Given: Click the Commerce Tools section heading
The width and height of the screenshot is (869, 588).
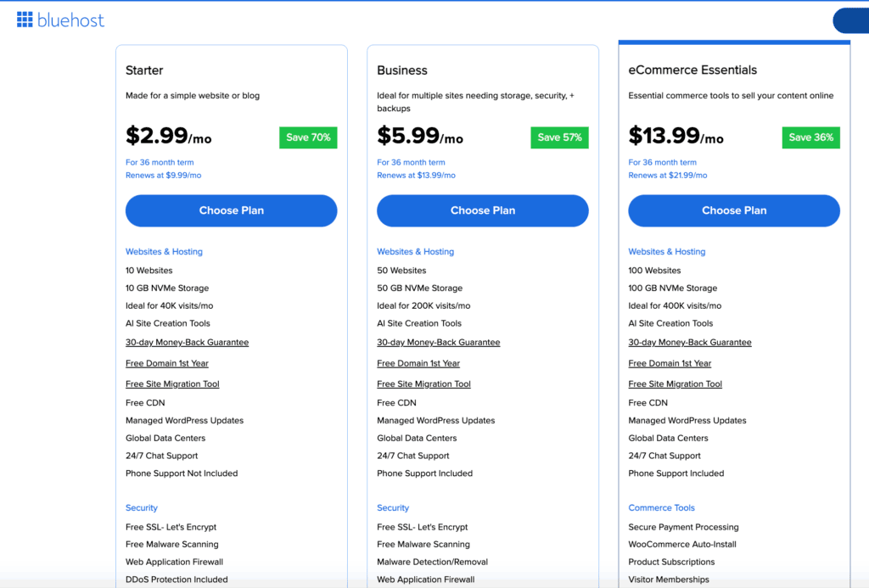Looking at the screenshot, I should point(661,508).
